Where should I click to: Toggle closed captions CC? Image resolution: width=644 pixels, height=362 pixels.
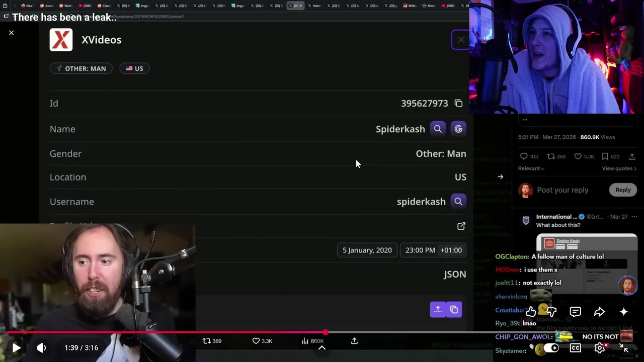point(575,348)
